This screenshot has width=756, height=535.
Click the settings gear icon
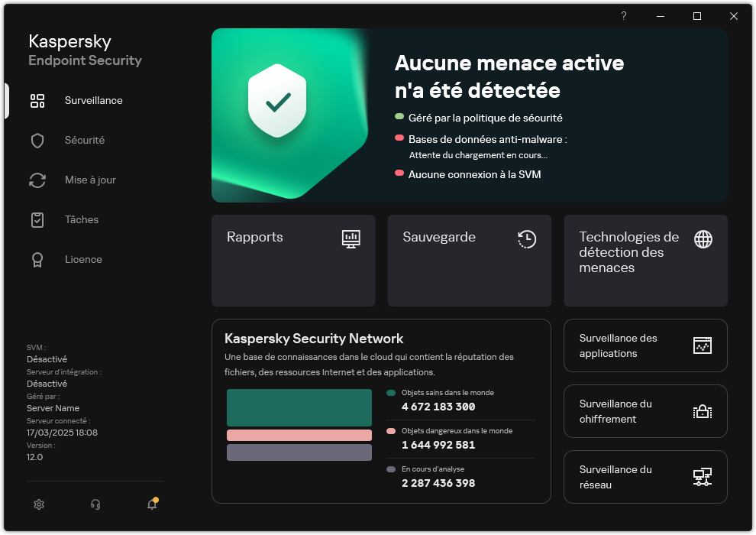(x=39, y=504)
